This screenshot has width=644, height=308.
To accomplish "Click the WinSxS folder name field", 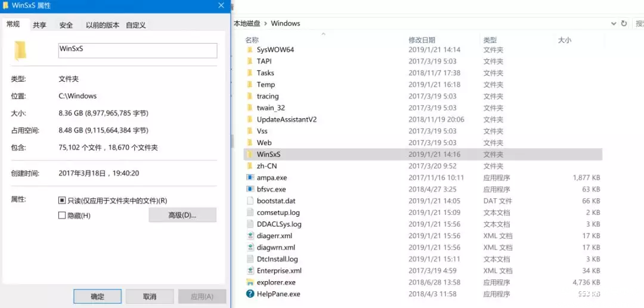I will tap(137, 50).
